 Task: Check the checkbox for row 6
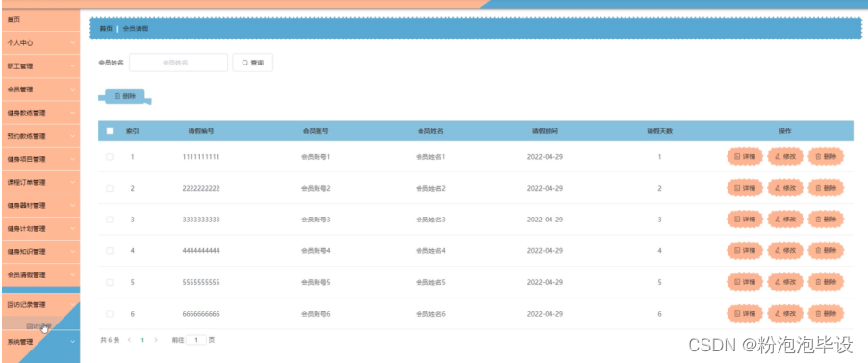110,314
